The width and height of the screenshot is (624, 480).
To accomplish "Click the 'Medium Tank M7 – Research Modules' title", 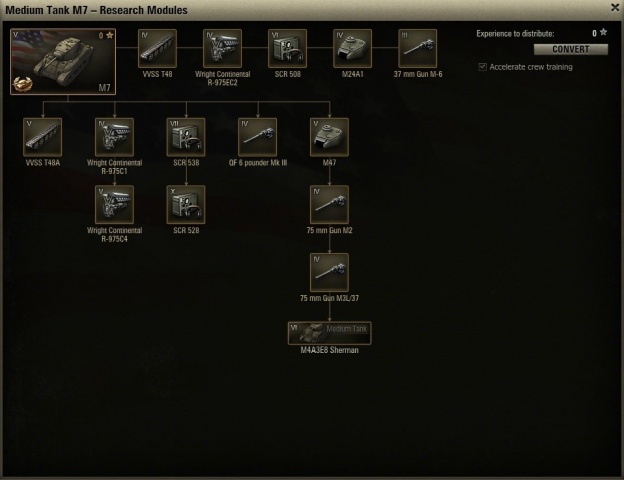I will tap(96, 10).
